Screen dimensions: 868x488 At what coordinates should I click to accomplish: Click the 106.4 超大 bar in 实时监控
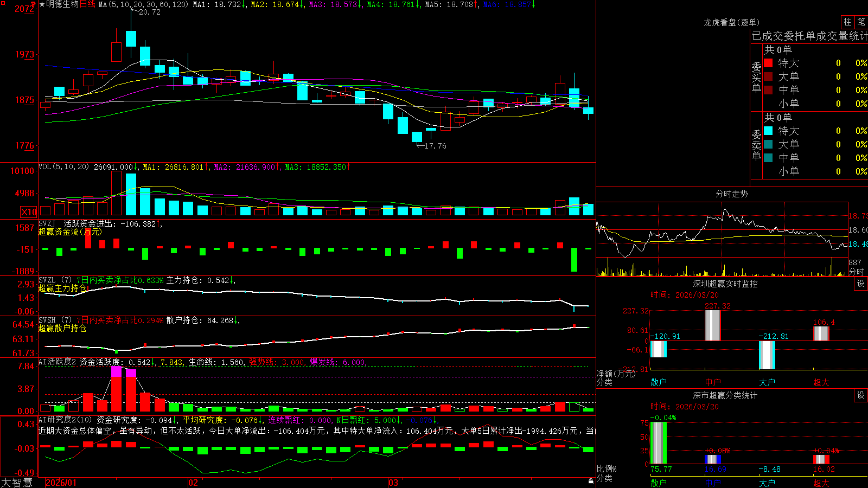(821, 333)
